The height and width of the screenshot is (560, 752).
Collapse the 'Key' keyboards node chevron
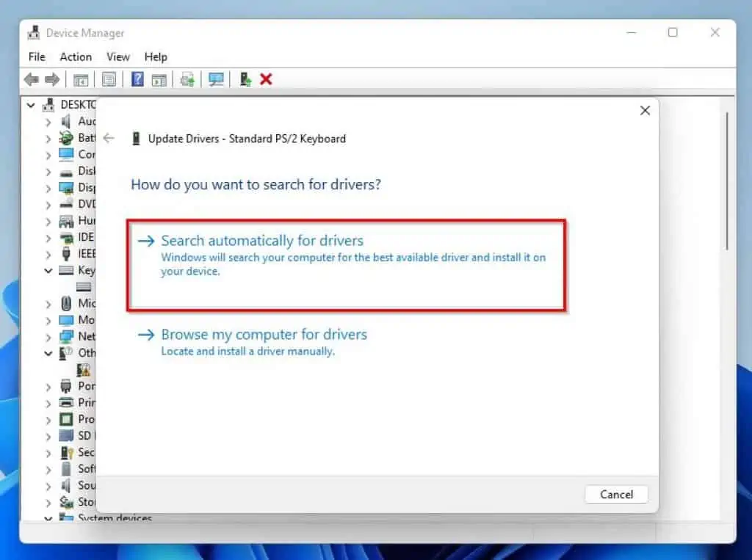click(48, 271)
